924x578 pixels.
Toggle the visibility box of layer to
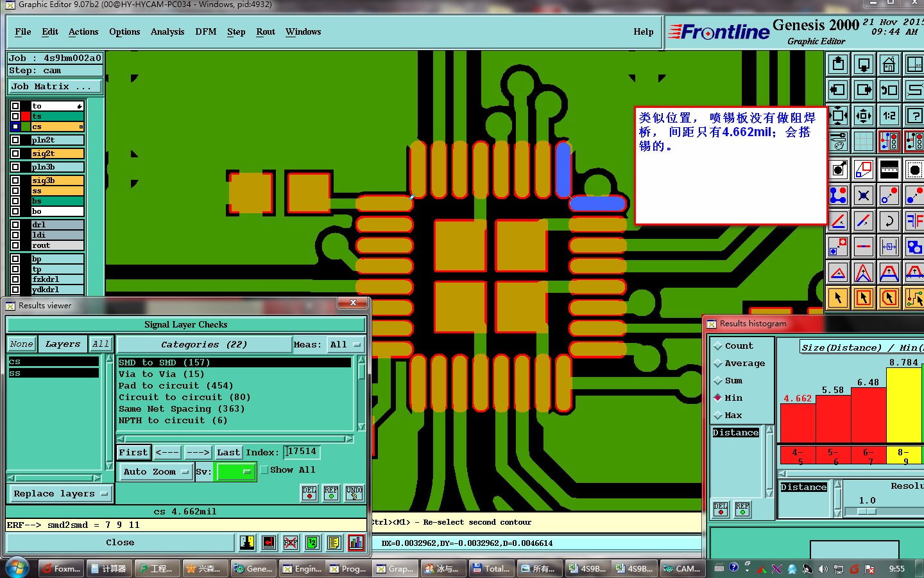tap(15, 106)
